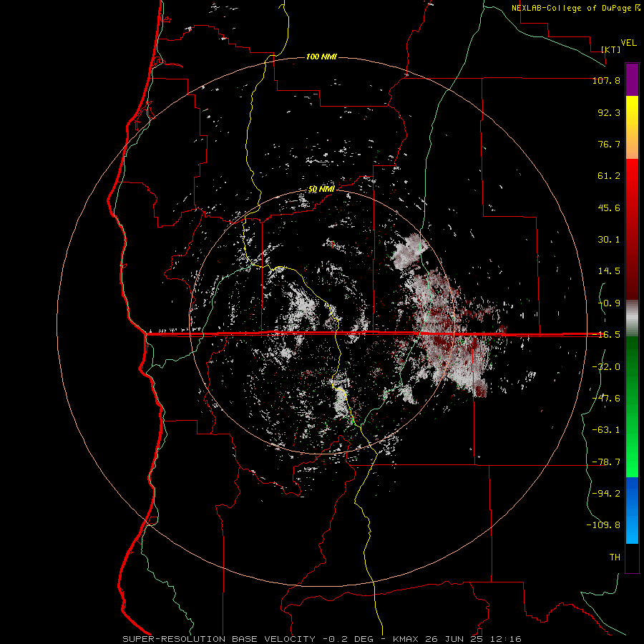This screenshot has width=644, height=644.
Task: Click the 76.7 velocity scale value
Action: pyautogui.click(x=609, y=144)
